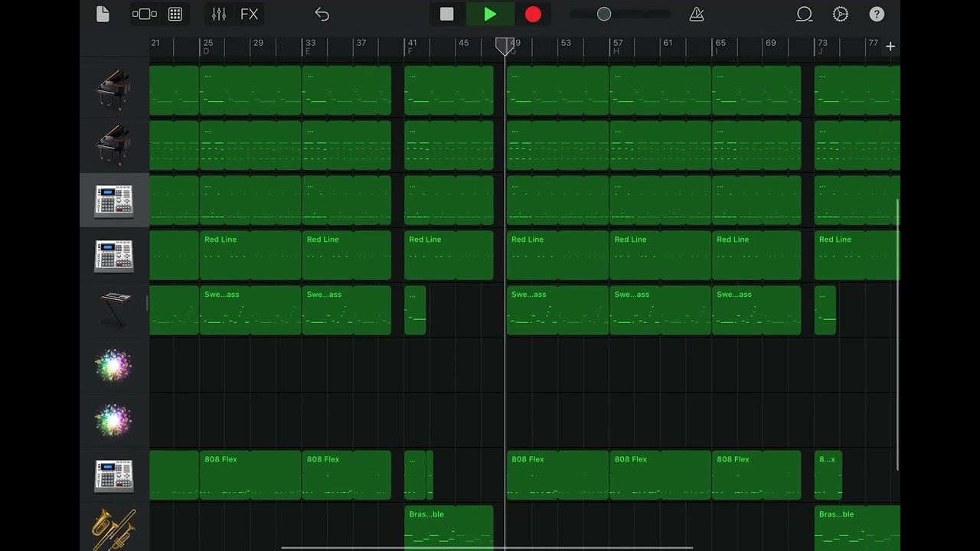Image resolution: width=980 pixels, height=551 pixels.
Task: Open song settings gear
Action: tap(841, 15)
